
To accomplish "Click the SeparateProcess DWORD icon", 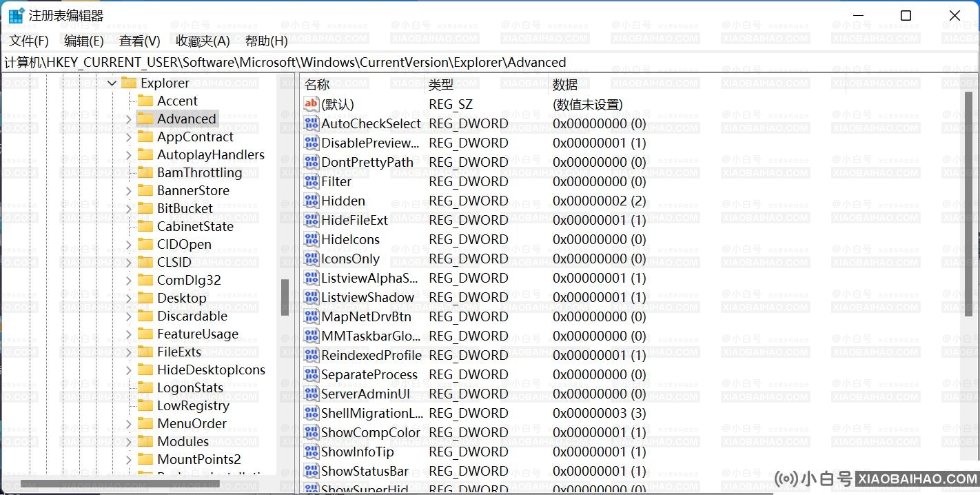I will 312,374.
